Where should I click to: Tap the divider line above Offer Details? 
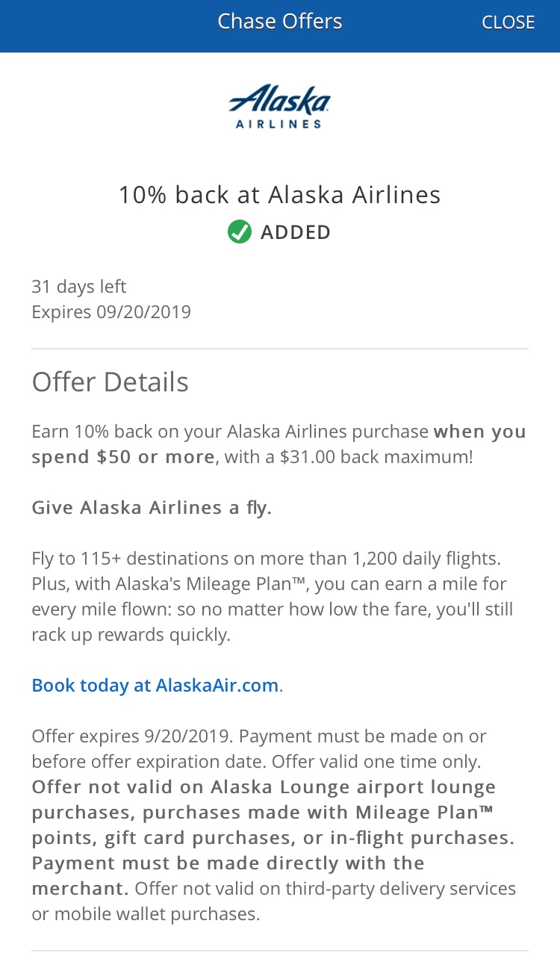tap(279, 349)
